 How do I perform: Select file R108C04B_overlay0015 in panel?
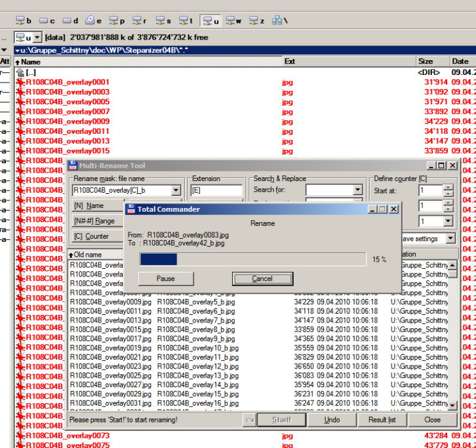coord(67,151)
